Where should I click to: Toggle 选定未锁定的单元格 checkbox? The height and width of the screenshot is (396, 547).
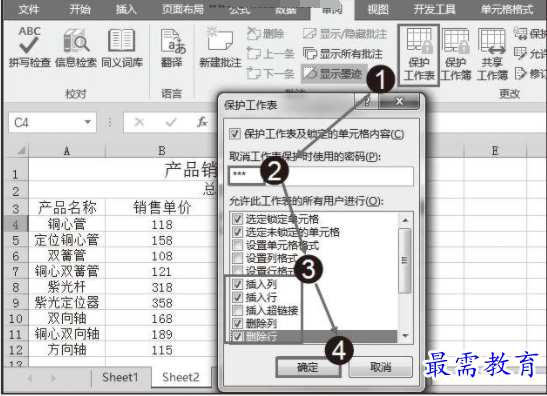pos(238,232)
